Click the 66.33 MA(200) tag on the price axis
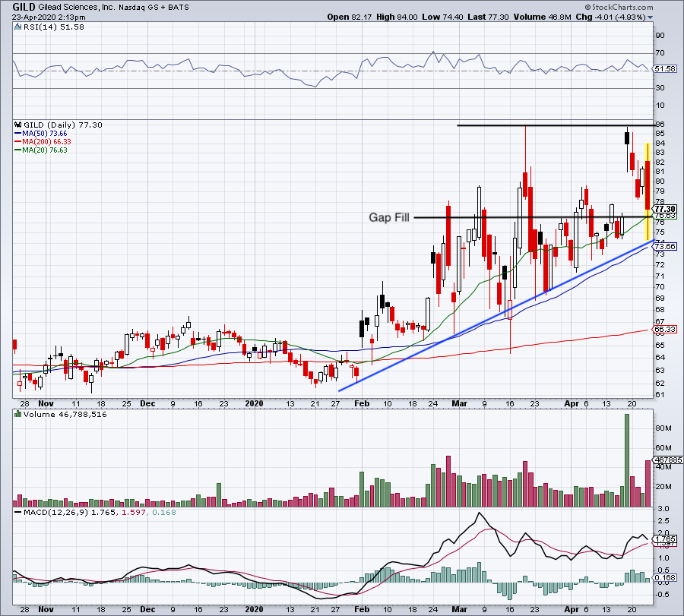 666,330
